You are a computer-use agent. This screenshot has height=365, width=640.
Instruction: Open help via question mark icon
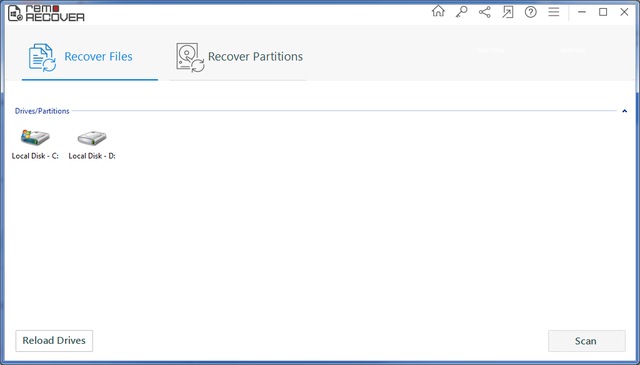click(x=531, y=12)
